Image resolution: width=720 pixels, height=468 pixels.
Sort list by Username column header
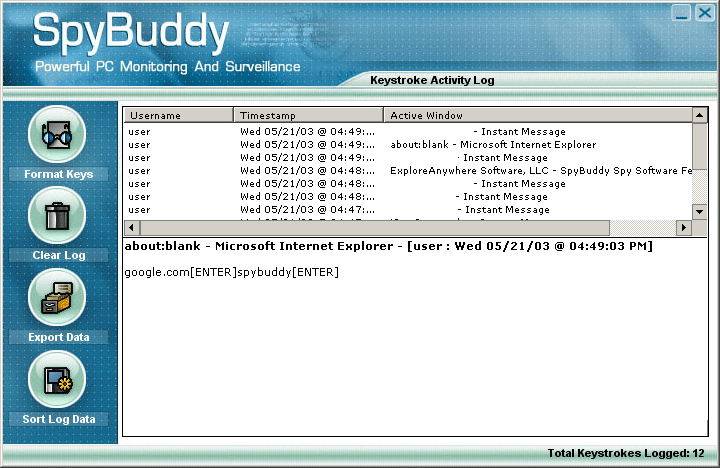178,116
